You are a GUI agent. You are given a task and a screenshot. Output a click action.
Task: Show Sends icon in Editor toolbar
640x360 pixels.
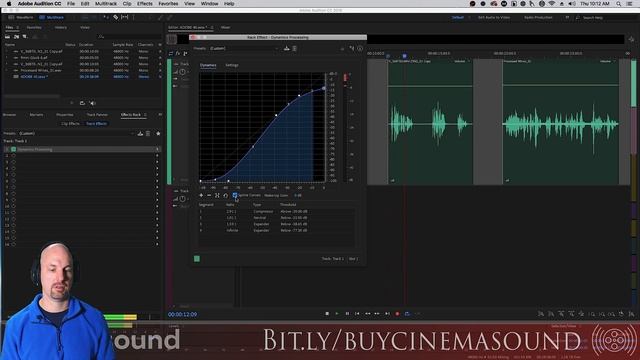coord(185,53)
